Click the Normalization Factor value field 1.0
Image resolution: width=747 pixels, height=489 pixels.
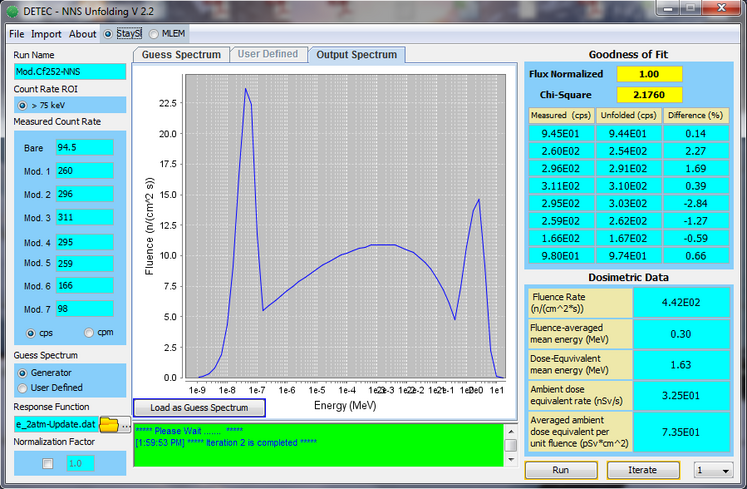click(80, 463)
